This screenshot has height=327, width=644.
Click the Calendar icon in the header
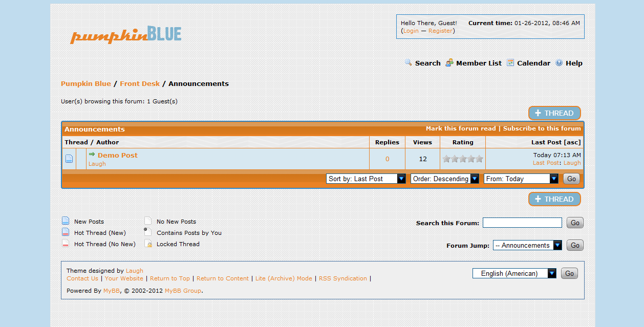[x=510, y=62]
